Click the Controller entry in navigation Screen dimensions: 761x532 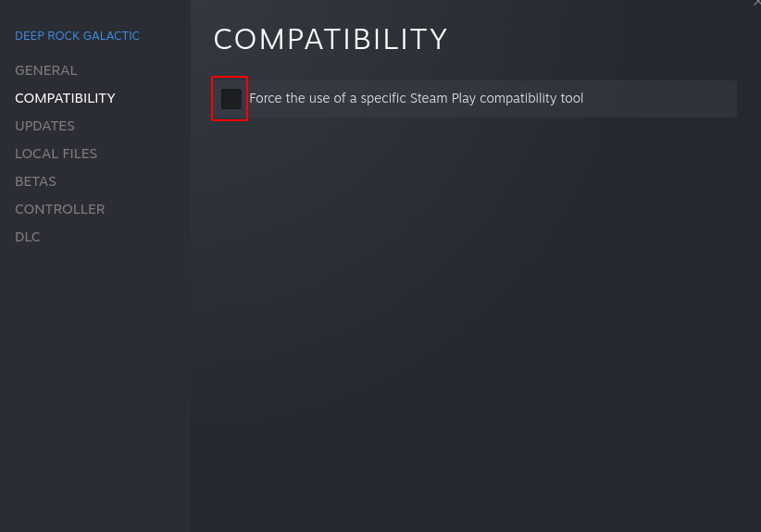[59, 209]
